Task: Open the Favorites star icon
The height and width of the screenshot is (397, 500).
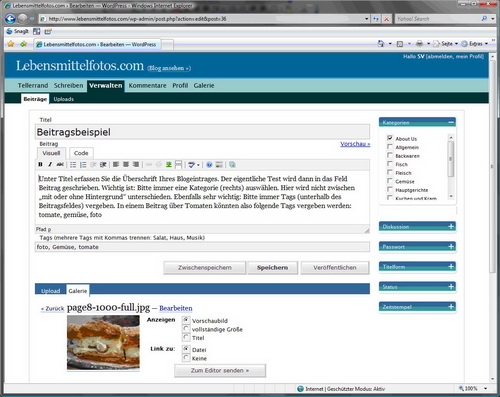Action: (x=11, y=44)
